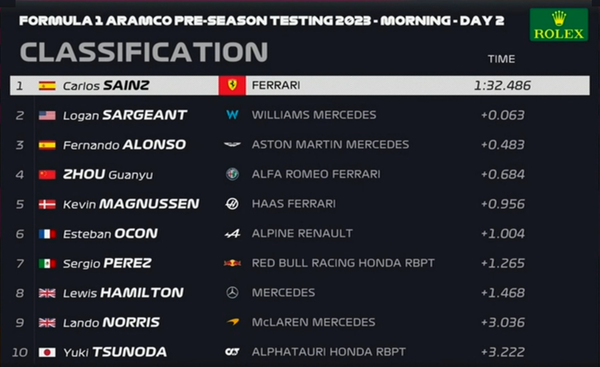Viewport: 600px width, 367px height.
Task: Click the Alfa Romeo round emblem
Action: click(x=232, y=174)
